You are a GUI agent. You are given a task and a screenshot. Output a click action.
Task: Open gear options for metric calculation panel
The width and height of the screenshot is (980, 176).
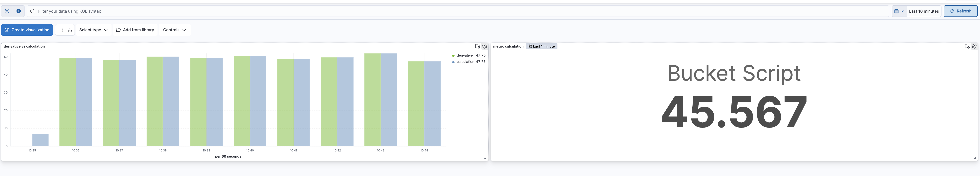click(974, 46)
